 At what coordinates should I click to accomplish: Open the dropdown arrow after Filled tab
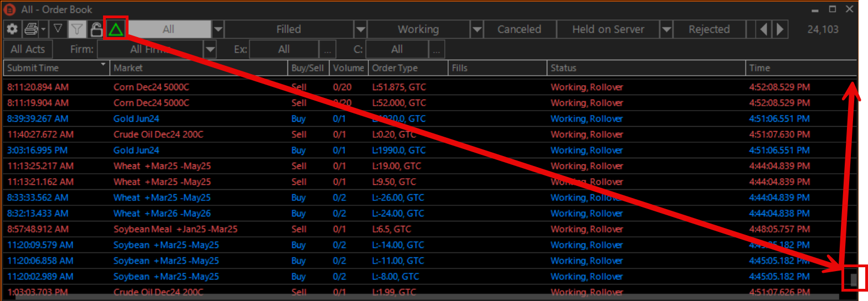click(361, 29)
